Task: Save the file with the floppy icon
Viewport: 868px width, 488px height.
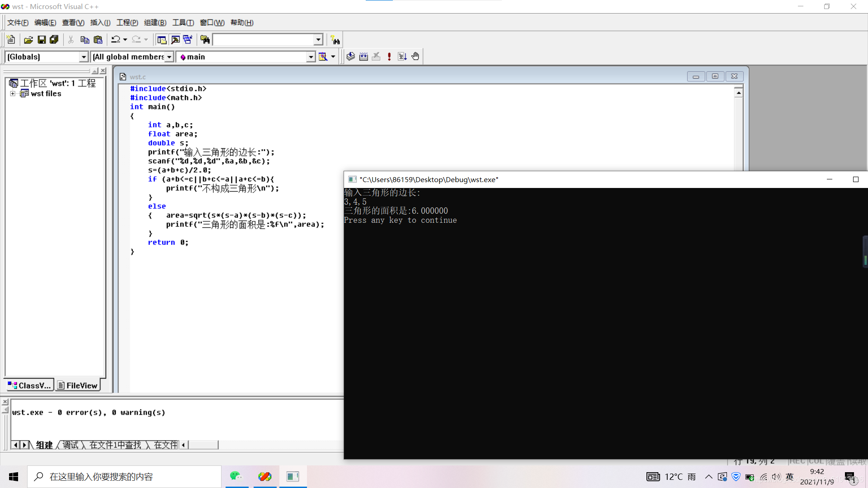Action: pyautogui.click(x=42, y=40)
